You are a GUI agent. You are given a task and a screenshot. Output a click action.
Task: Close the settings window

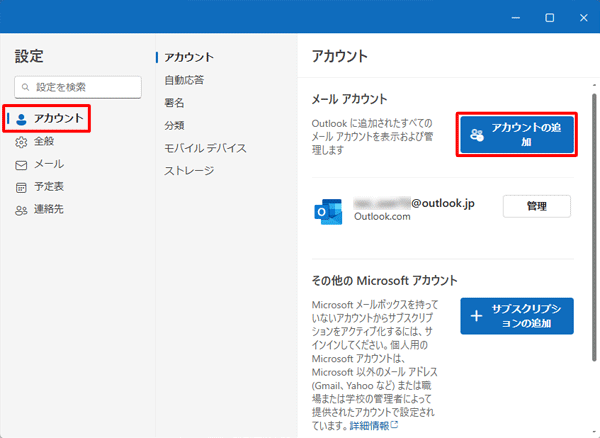coord(583,18)
